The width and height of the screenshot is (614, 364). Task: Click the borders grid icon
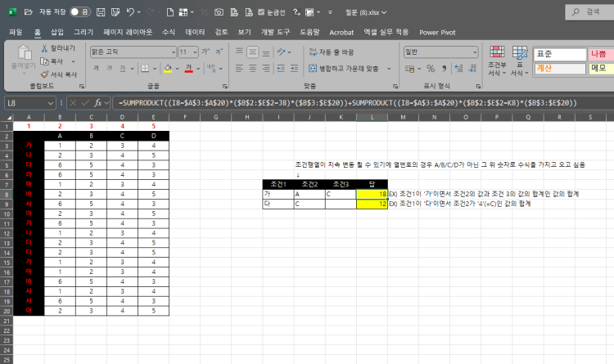[145, 69]
